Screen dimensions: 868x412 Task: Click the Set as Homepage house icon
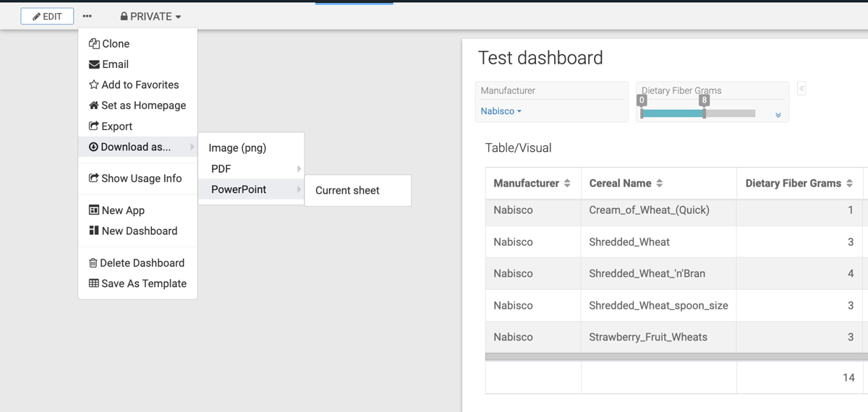94,106
